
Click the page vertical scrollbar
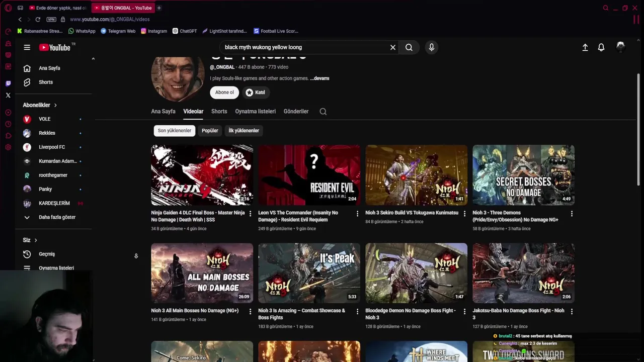[639, 129]
